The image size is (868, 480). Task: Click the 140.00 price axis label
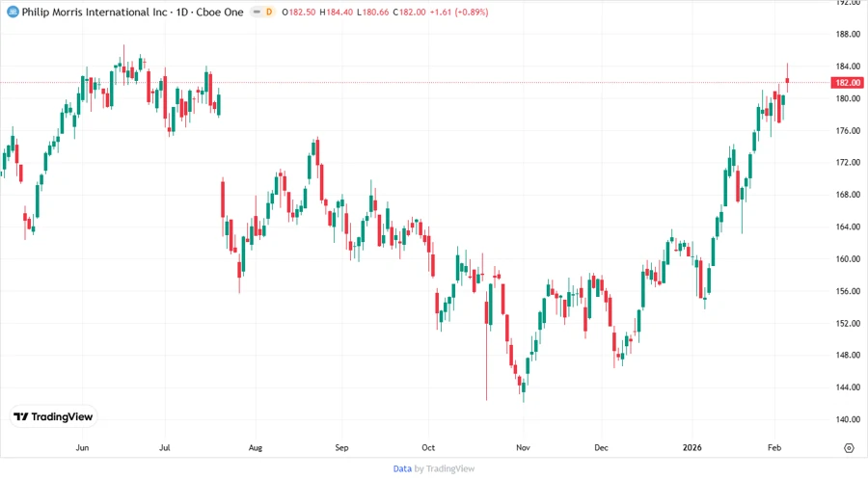click(848, 419)
